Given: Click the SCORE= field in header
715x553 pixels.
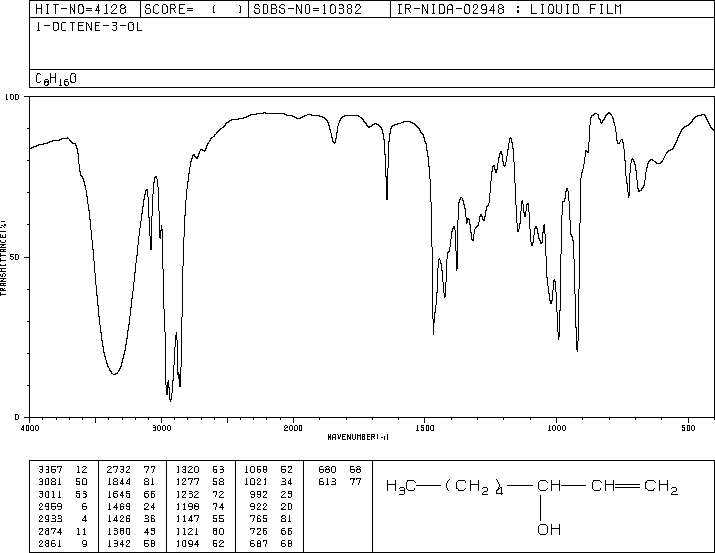Looking at the screenshot, I should 195,9.
